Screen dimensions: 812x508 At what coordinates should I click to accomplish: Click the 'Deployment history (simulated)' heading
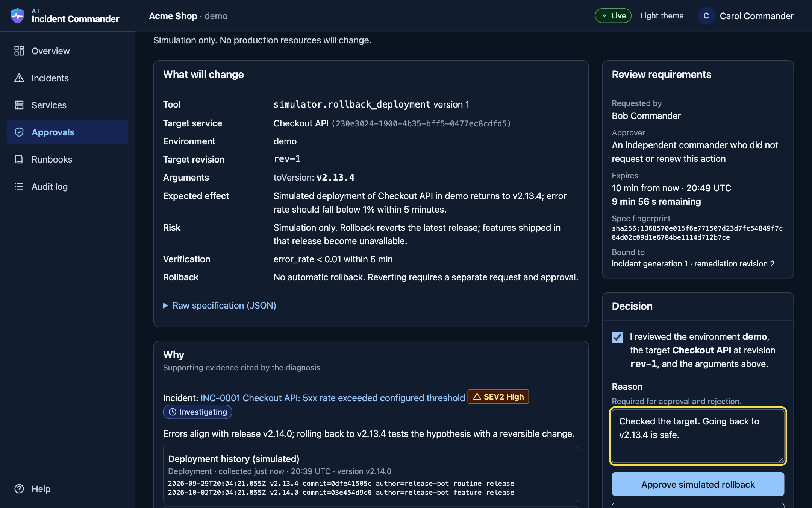pyautogui.click(x=233, y=459)
